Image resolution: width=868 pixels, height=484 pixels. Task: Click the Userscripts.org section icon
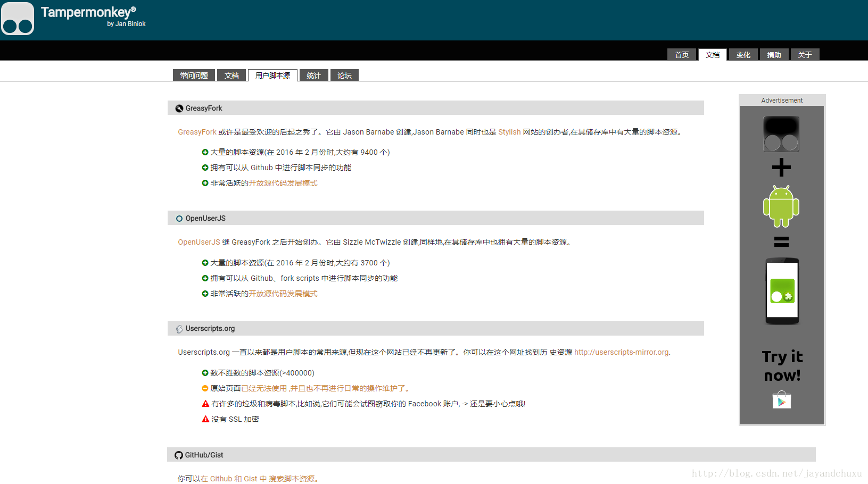pos(179,329)
